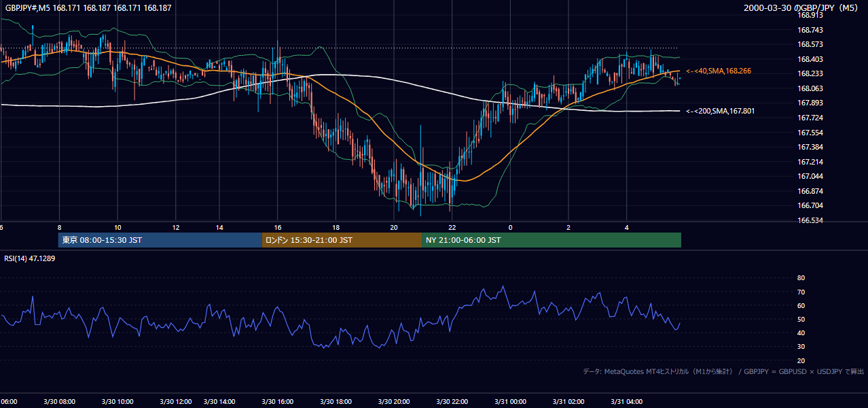Viewport: 868px width, 408px height.
Task: Click price axis value 167.893
Action: (810, 103)
